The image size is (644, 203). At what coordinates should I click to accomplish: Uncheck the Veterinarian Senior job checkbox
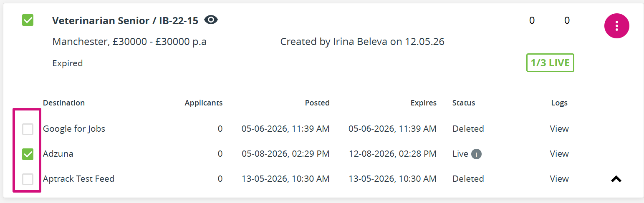(28, 20)
